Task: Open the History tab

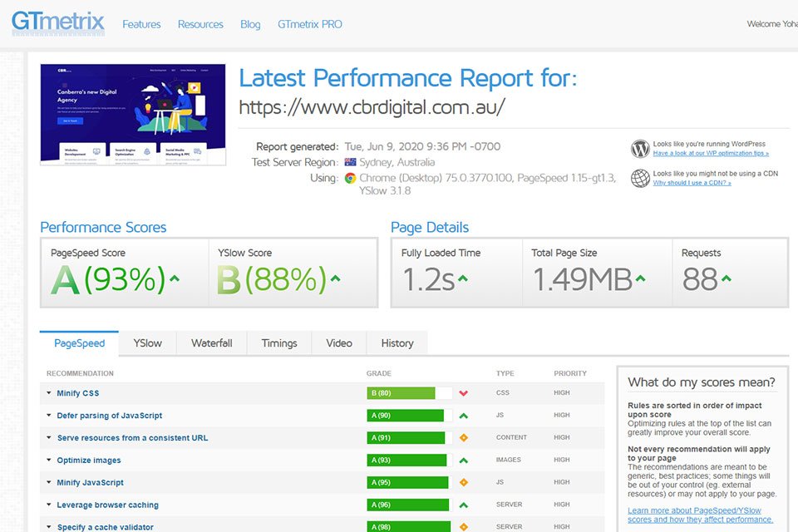Action: [x=397, y=343]
